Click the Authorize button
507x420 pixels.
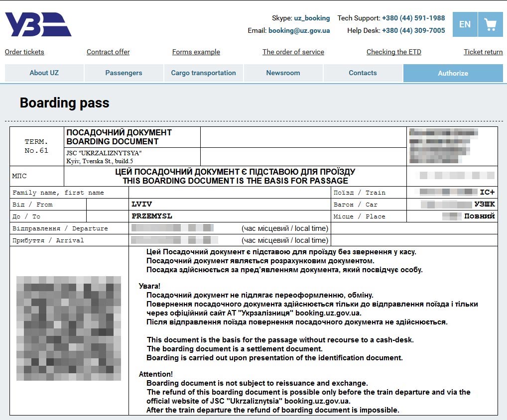453,73
